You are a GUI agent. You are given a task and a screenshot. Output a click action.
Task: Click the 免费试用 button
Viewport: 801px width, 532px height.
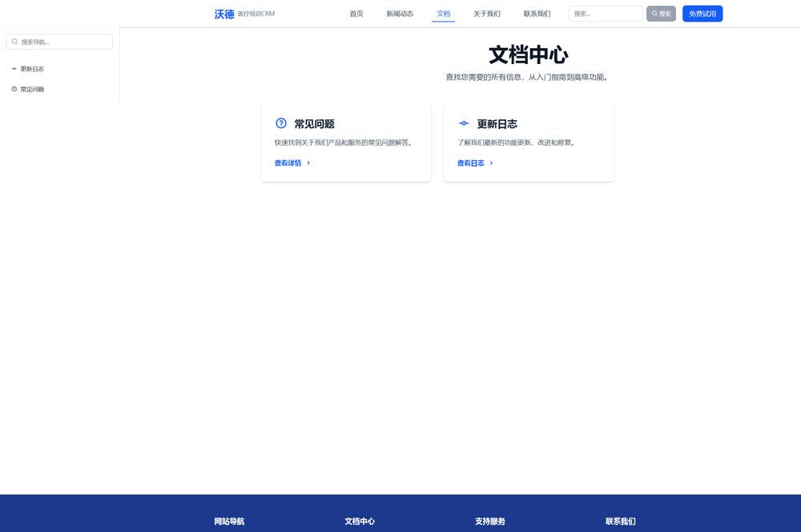click(x=702, y=14)
